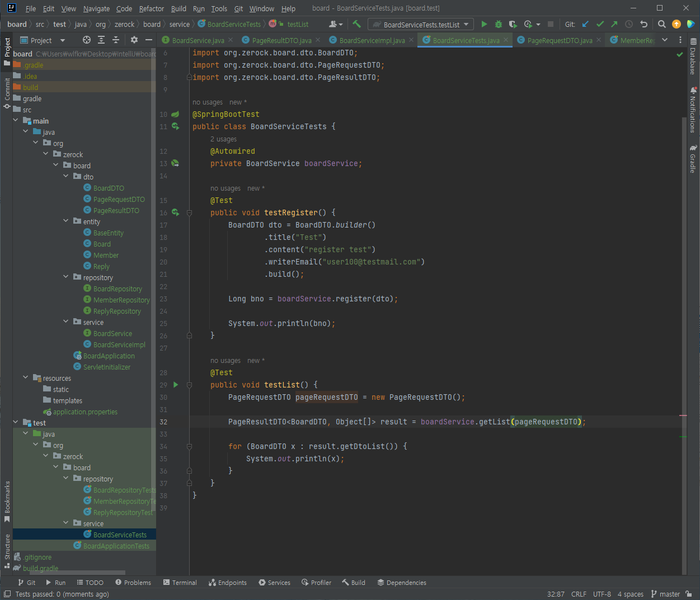700x600 pixels.
Task: Click Expand All in Project panel
Action: coord(101,40)
